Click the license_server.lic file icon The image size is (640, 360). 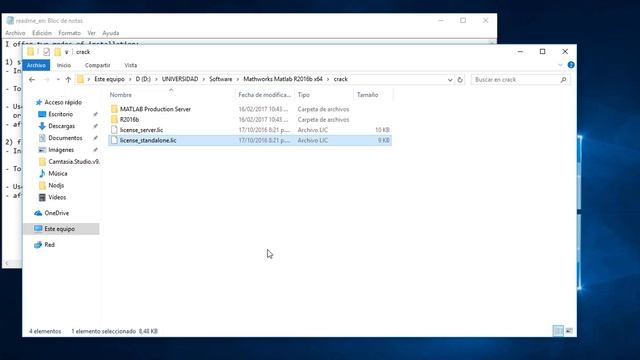pos(114,130)
